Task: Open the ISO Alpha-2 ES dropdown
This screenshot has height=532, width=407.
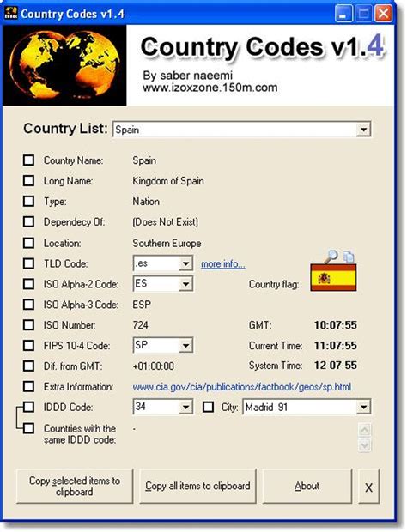Action: coord(185,284)
